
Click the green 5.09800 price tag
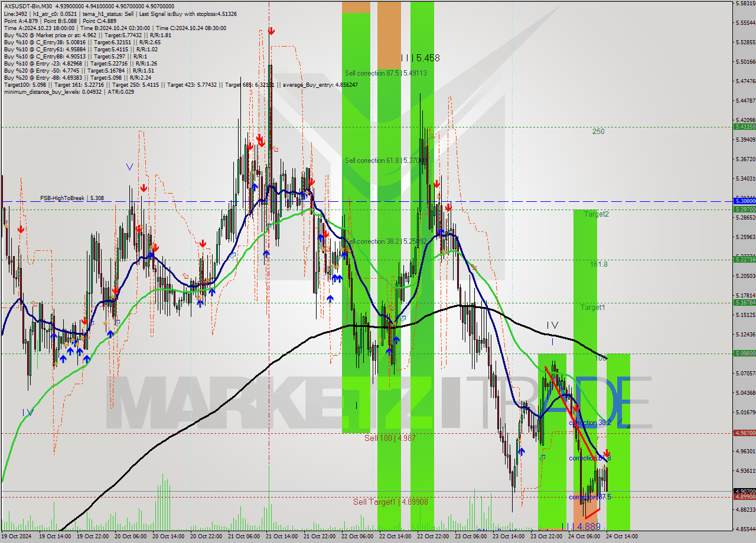click(744, 353)
